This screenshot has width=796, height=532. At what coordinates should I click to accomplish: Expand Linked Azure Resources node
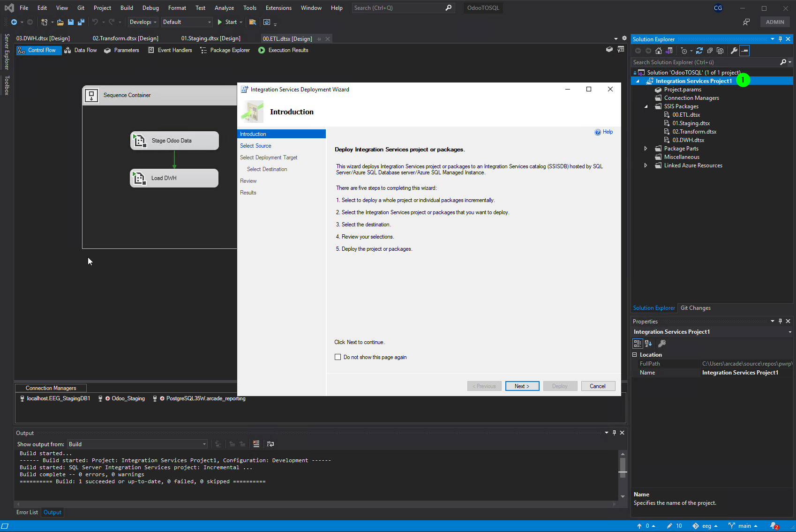(646, 165)
